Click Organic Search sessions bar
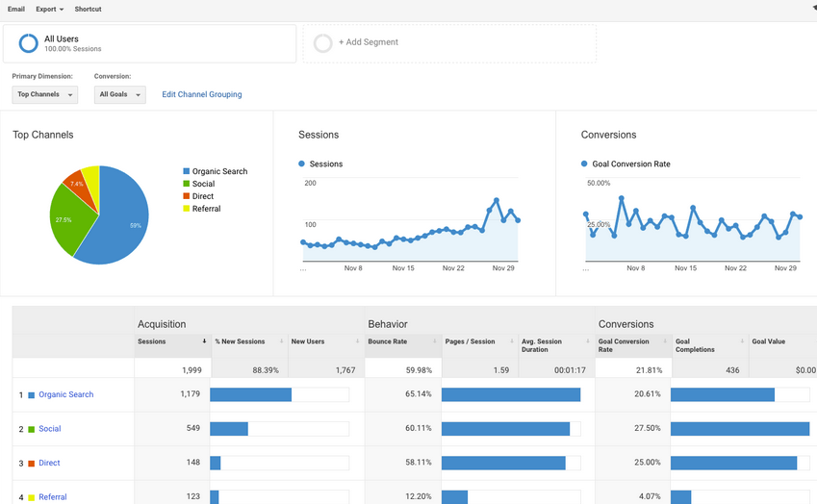 tap(250, 394)
